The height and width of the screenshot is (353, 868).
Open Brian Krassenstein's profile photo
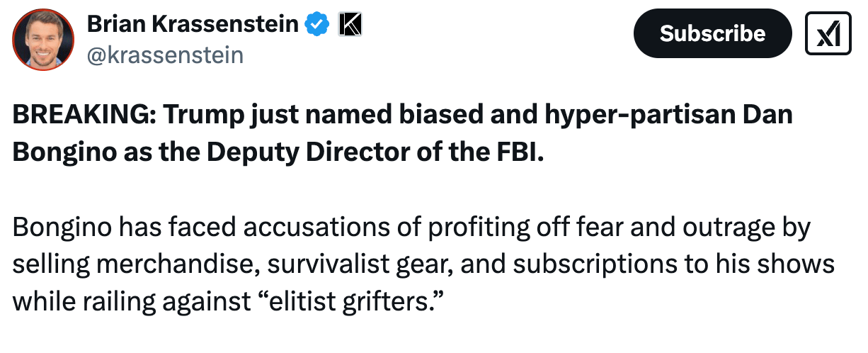point(43,40)
